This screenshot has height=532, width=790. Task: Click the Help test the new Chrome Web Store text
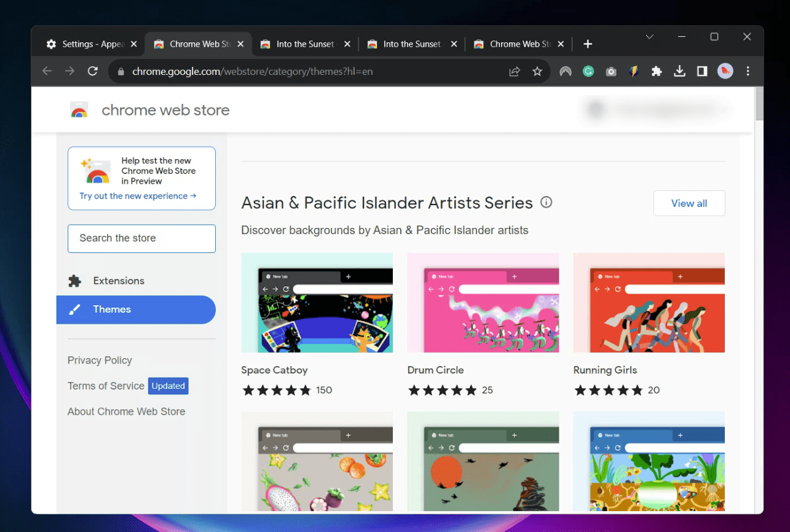tap(159, 171)
